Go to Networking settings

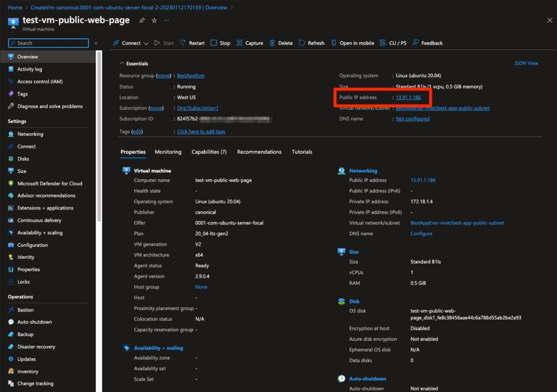(30, 134)
